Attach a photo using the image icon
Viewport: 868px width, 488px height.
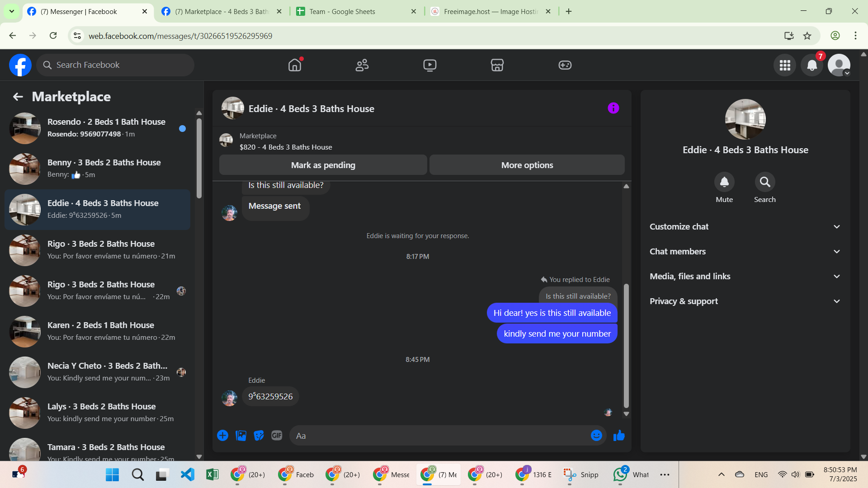tap(241, 435)
